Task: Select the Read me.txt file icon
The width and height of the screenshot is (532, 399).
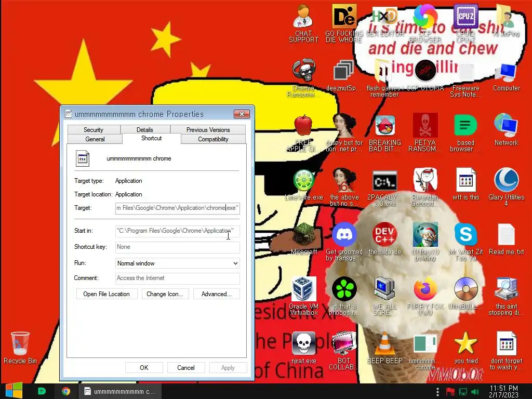Action: tap(506, 239)
